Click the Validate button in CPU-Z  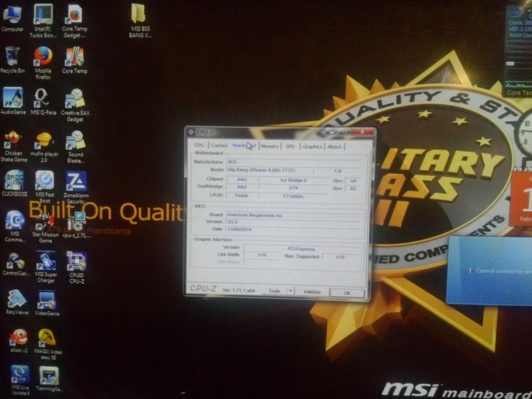(312, 291)
